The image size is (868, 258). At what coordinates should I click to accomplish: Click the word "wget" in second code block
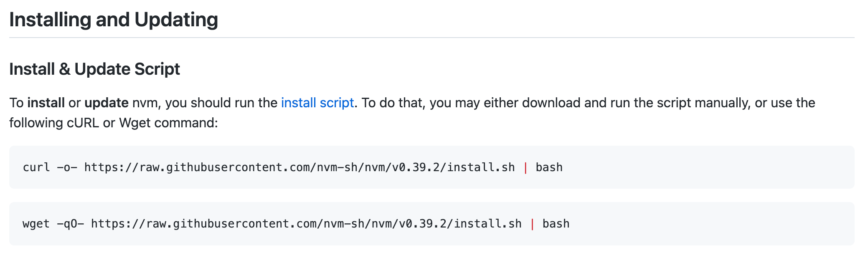pos(36,224)
